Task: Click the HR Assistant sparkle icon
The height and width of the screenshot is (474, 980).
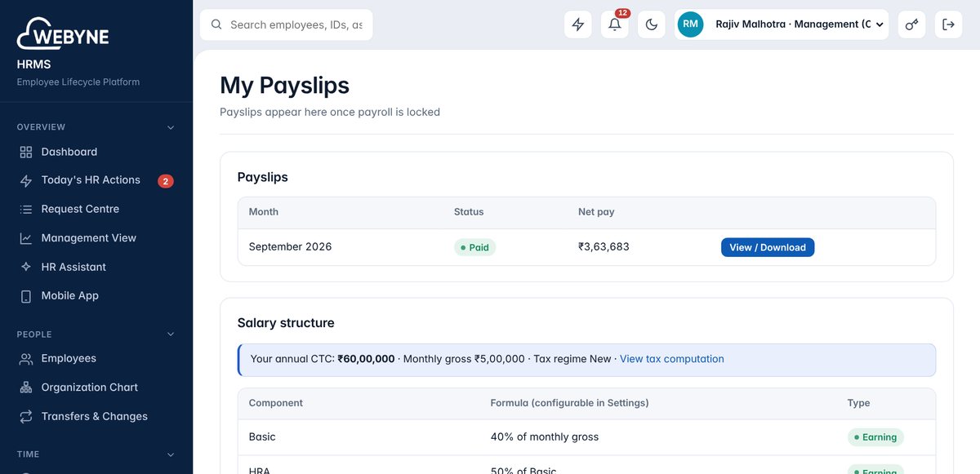Action: point(26,267)
